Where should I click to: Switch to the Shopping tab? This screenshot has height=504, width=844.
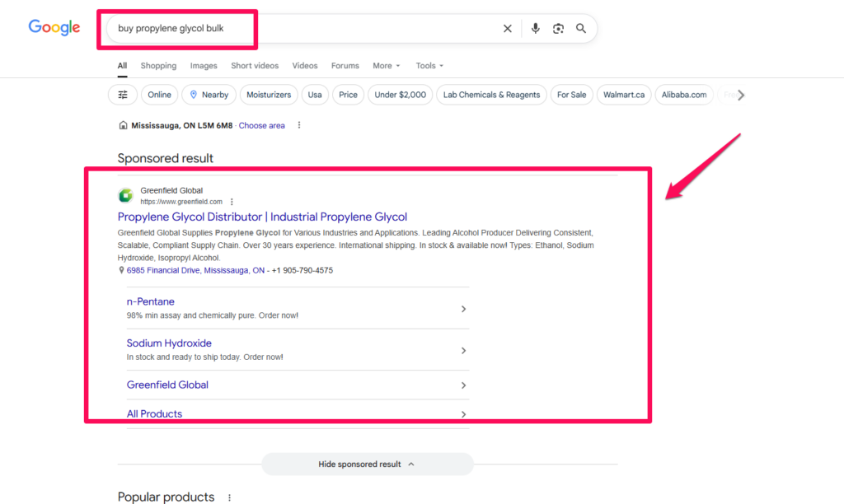click(158, 66)
